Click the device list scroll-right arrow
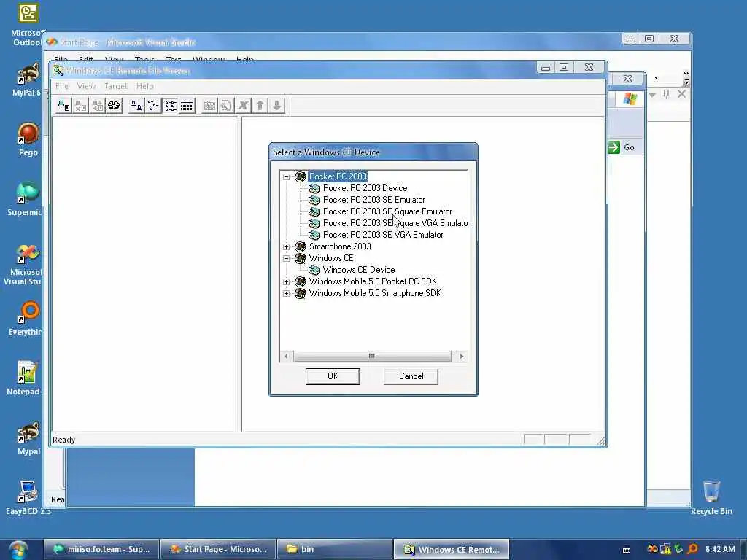Screen dimensions: 747x560 461,356
